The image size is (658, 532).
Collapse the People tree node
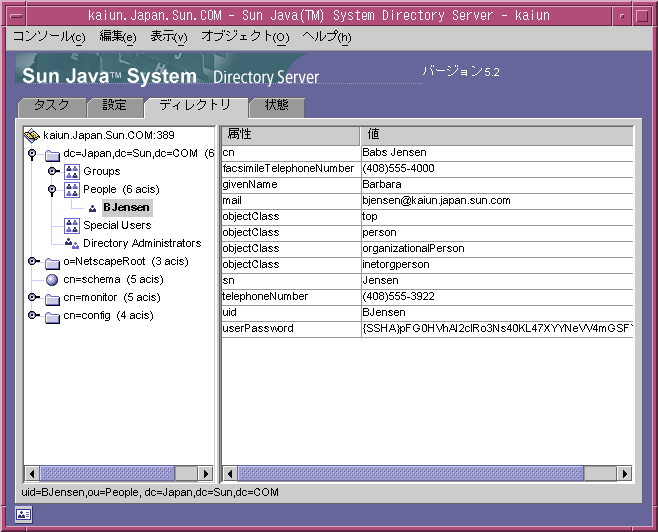click(52, 190)
